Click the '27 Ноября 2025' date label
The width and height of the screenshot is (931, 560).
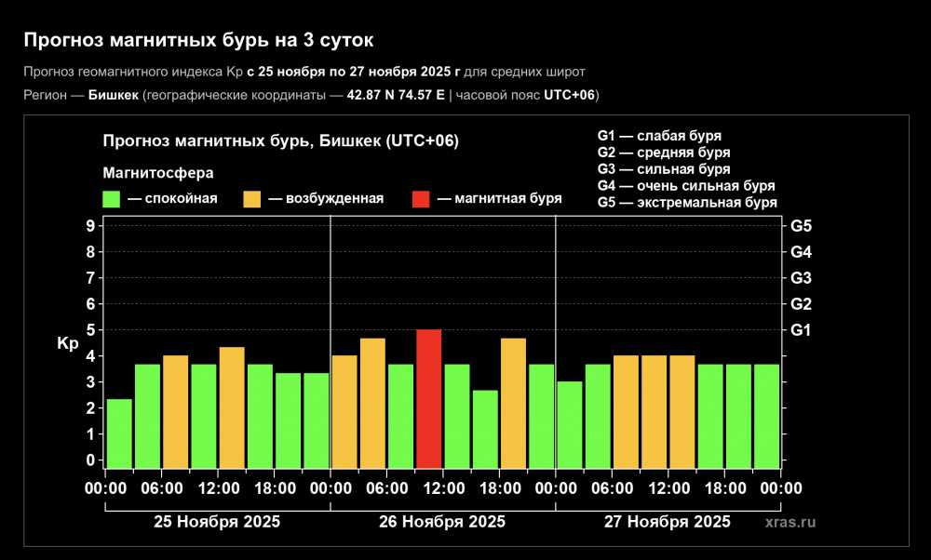pyautogui.click(x=667, y=522)
